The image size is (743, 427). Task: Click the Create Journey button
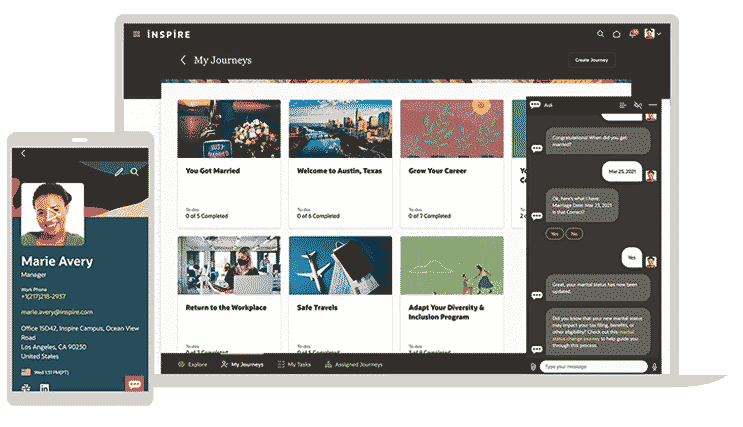591,60
